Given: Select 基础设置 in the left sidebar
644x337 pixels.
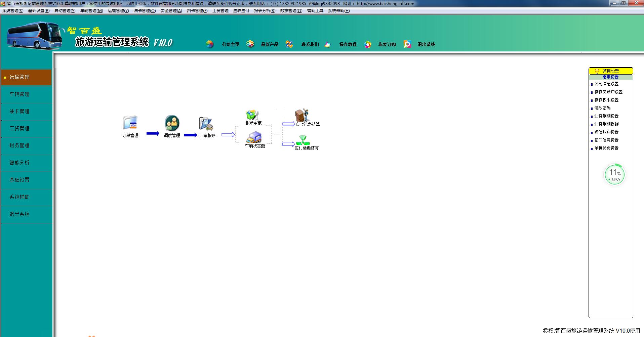Looking at the screenshot, I should click(x=26, y=180).
